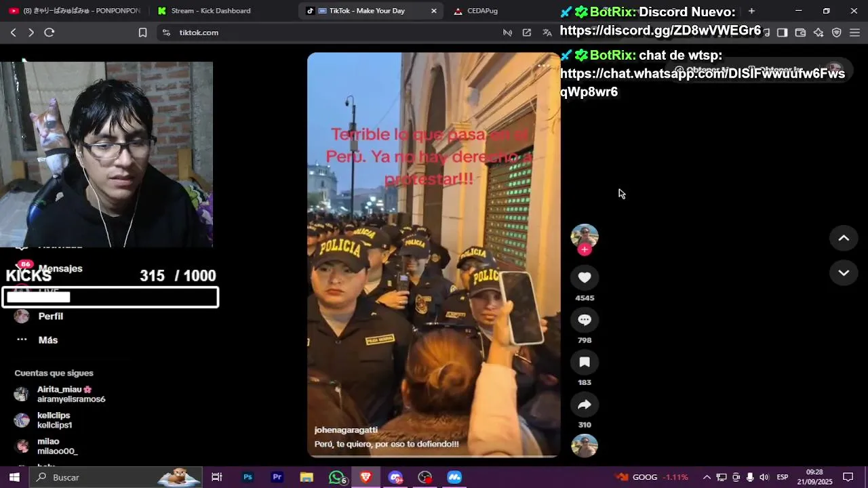Open the 09:28 clock and calendar

tap(814, 477)
